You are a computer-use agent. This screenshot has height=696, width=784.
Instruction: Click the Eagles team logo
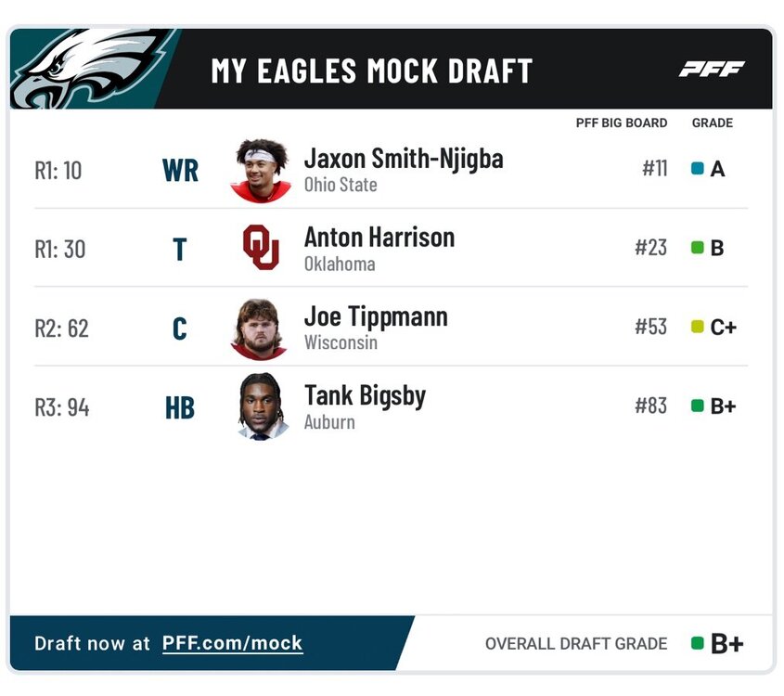(x=88, y=69)
